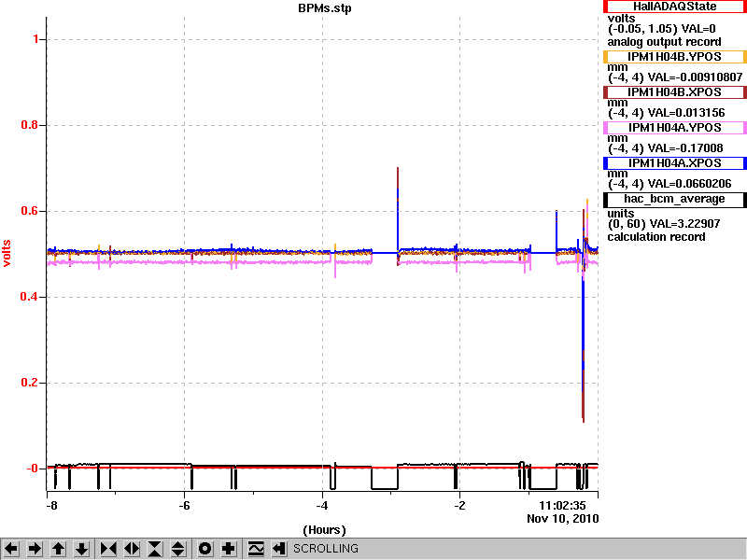Screen dimensions: 747x560
Task: Click the -8 tick label on the x-axis
Action: (51, 505)
